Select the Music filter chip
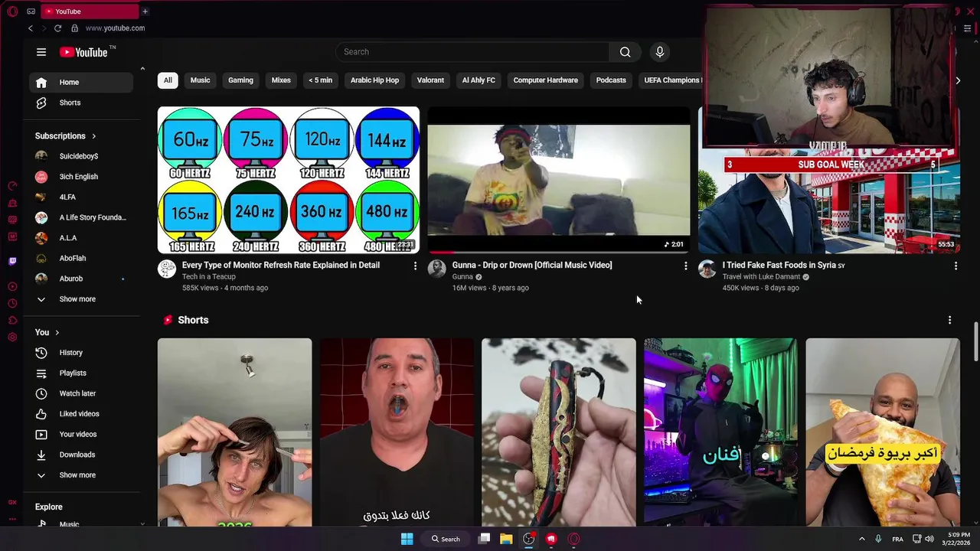Viewport: 980px width, 551px height. 201,80
